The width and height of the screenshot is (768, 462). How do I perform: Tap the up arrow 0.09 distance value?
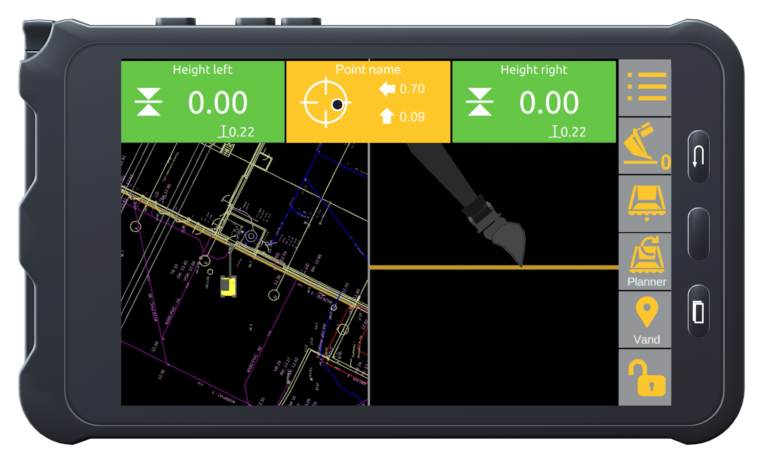pyautogui.click(x=402, y=117)
